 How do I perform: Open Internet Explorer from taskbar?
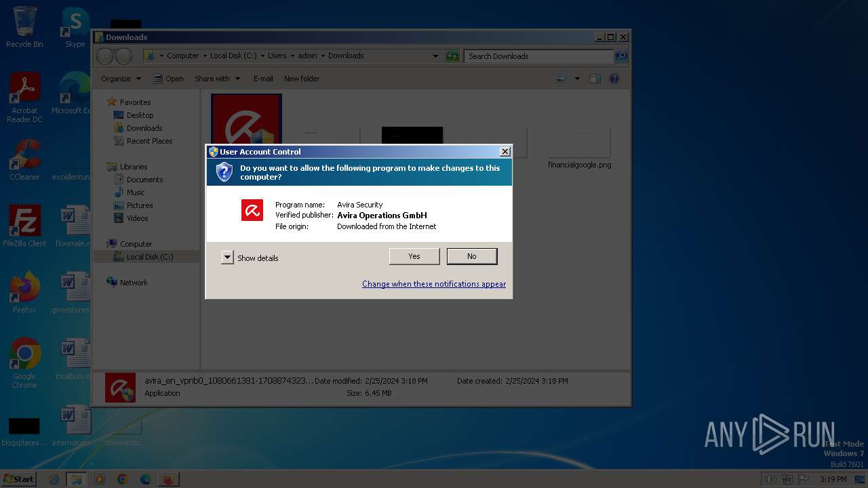(x=54, y=479)
